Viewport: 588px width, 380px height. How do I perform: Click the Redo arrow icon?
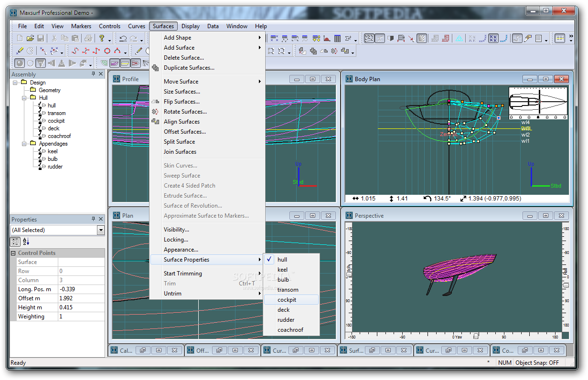[134, 38]
